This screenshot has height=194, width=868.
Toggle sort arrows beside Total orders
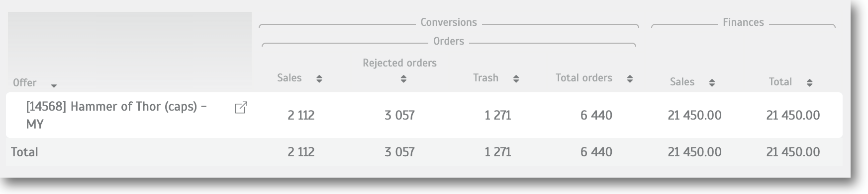630,79
